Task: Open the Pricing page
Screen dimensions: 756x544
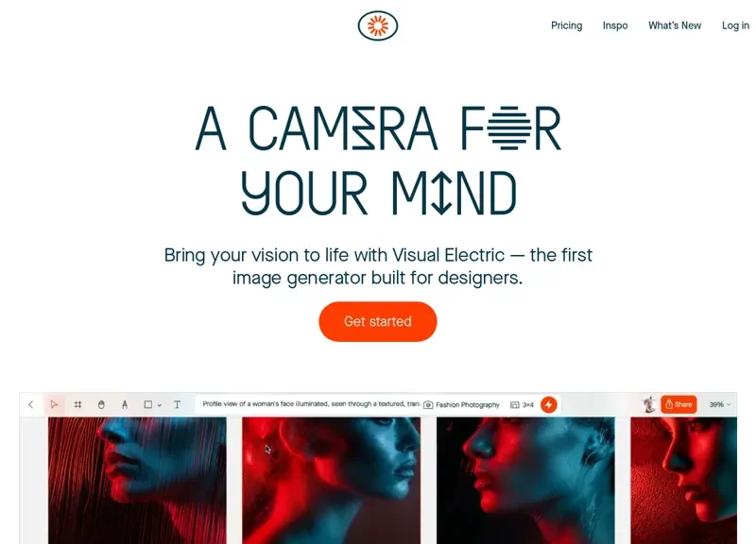Action: (x=566, y=25)
